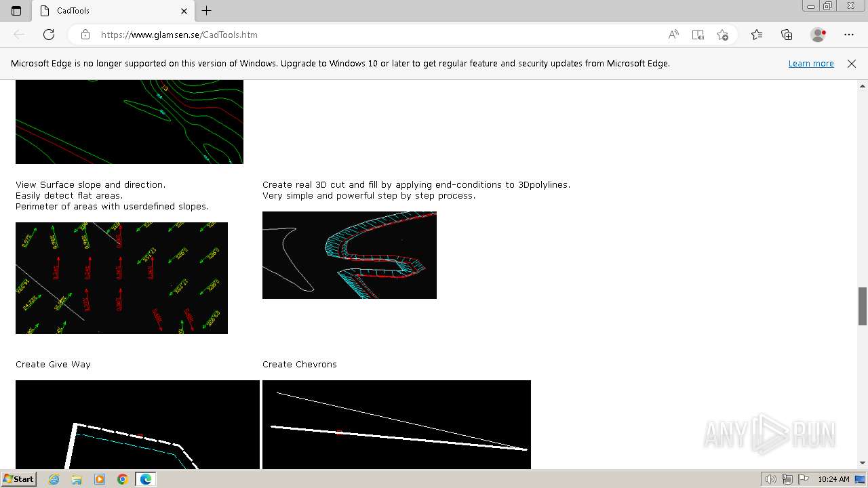The height and width of the screenshot is (488, 868).
Task: Open the Collections panel
Action: click(787, 35)
